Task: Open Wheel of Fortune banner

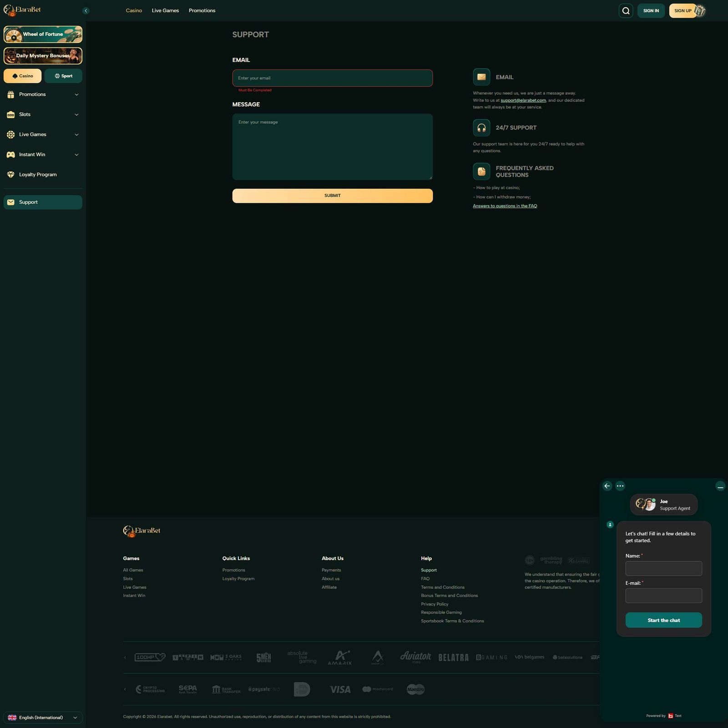Action: tap(43, 34)
